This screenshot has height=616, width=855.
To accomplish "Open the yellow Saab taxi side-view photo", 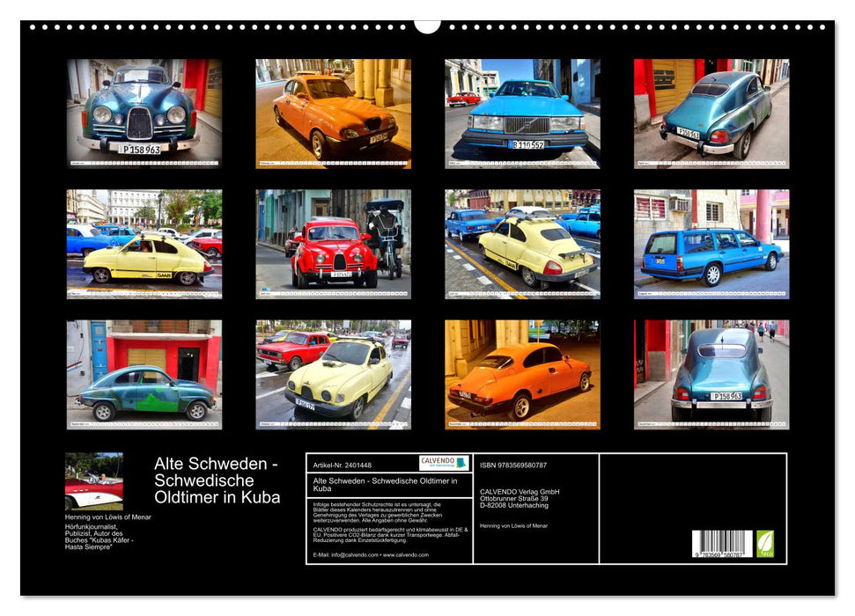I will click(144, 244).
